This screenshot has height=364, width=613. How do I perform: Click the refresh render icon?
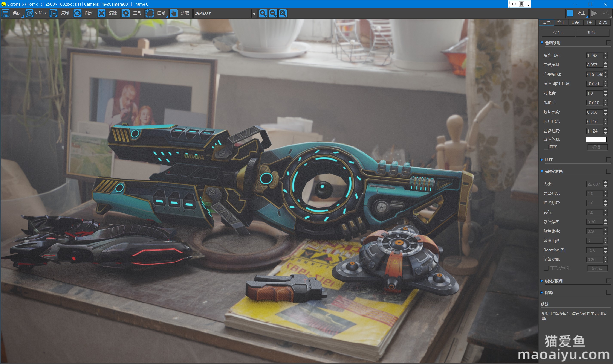click(x=78, y=13)
